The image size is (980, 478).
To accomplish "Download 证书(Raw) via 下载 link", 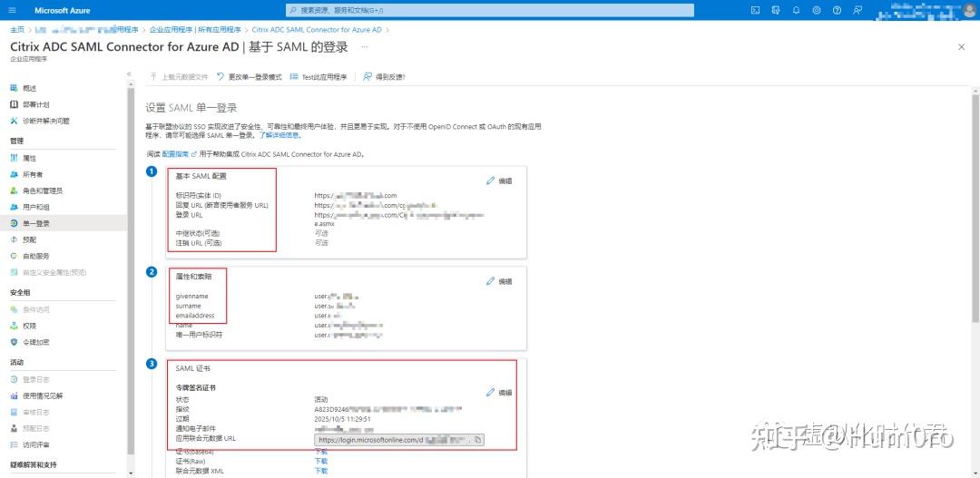I will pyautogui.click(x=320, y=461).
